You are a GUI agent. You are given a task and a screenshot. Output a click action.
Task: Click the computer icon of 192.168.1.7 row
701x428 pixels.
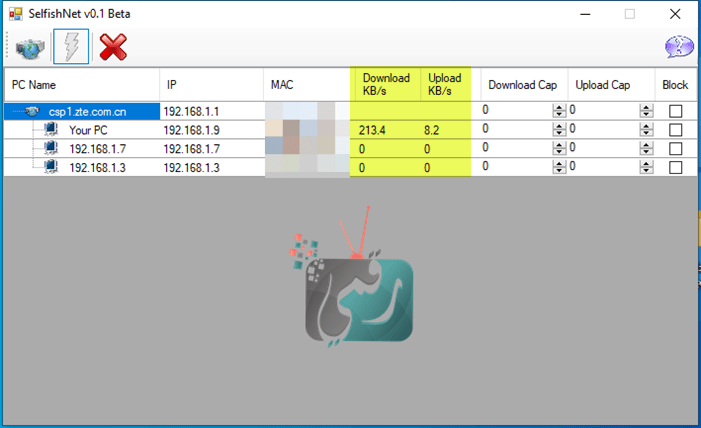coord(51,148)
